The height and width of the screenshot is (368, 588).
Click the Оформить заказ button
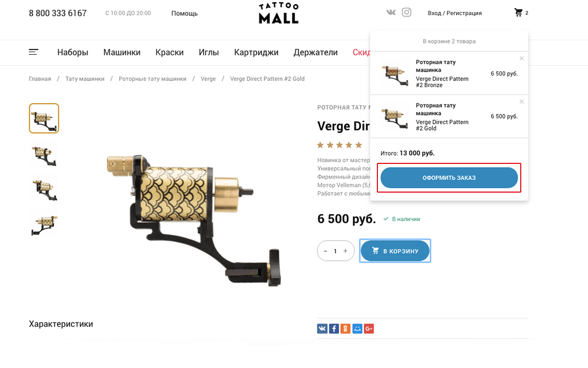449,177
